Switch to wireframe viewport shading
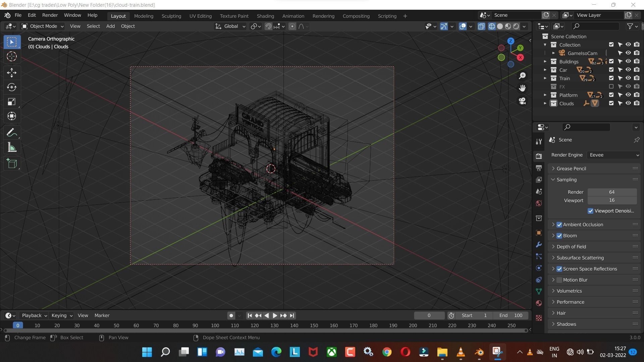Image resolution: width=644 pixels, height=362 pixels. click(x=492, y=26)
